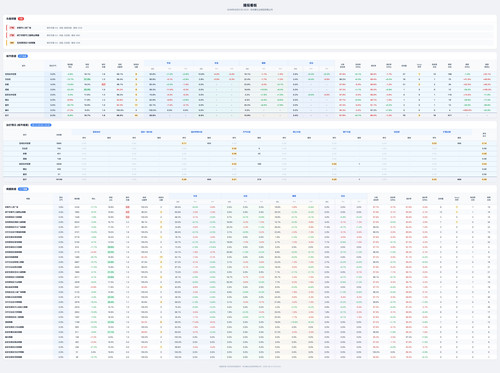Click the dashboard title at the top center
Screen dimensions: 500x373
[250, 5]
